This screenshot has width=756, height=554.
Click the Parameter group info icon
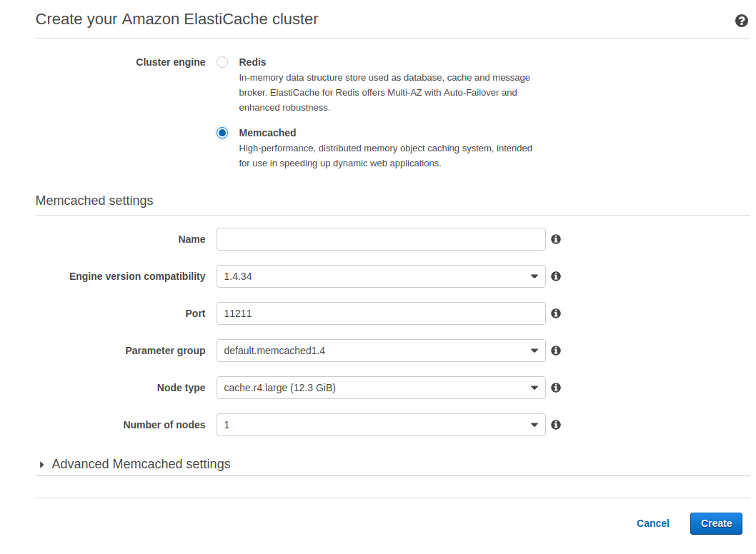pyautogui.click(x=556, y=351)
